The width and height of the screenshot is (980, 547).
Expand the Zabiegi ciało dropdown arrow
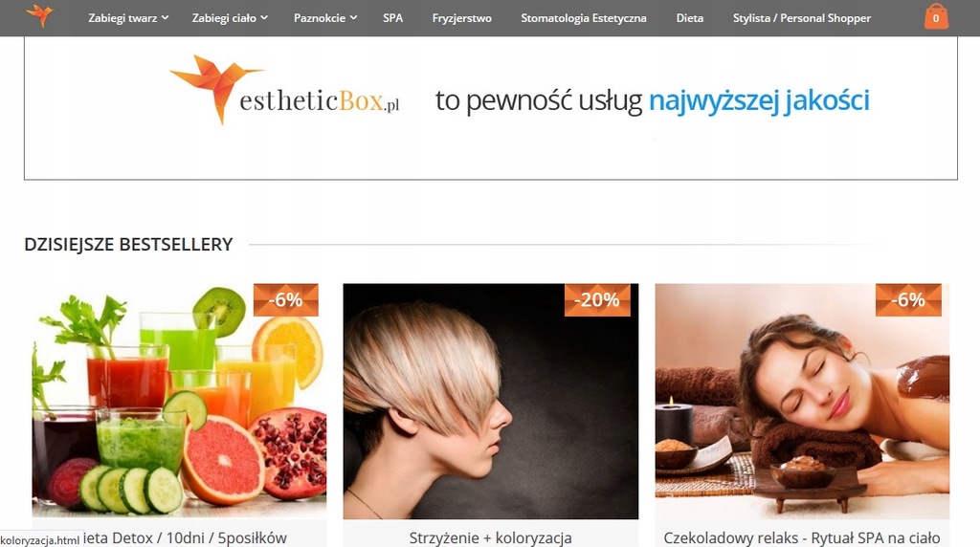[264, 18]
